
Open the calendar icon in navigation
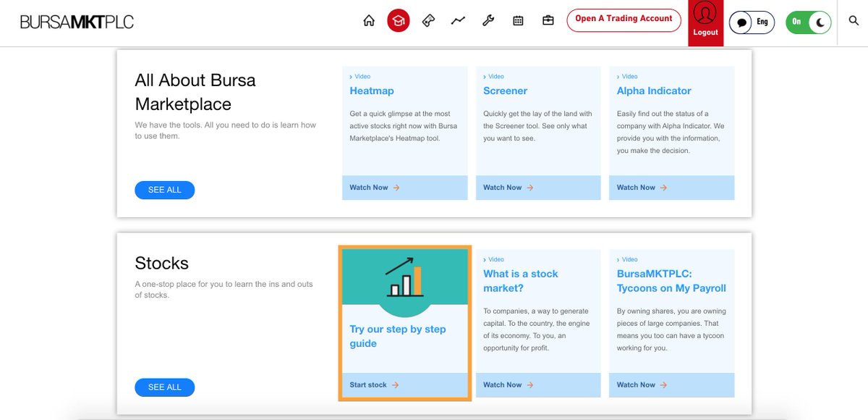click(518, 21)
